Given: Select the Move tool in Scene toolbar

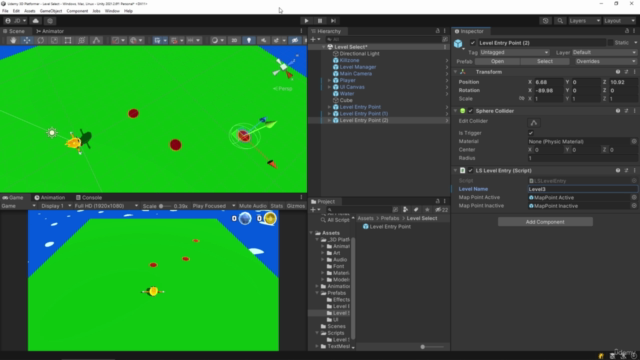Looking at the screenshot, I should (27, 40).
